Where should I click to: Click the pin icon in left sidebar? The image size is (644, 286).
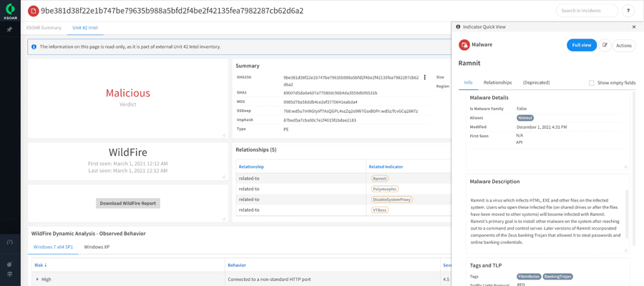(10, 29)
